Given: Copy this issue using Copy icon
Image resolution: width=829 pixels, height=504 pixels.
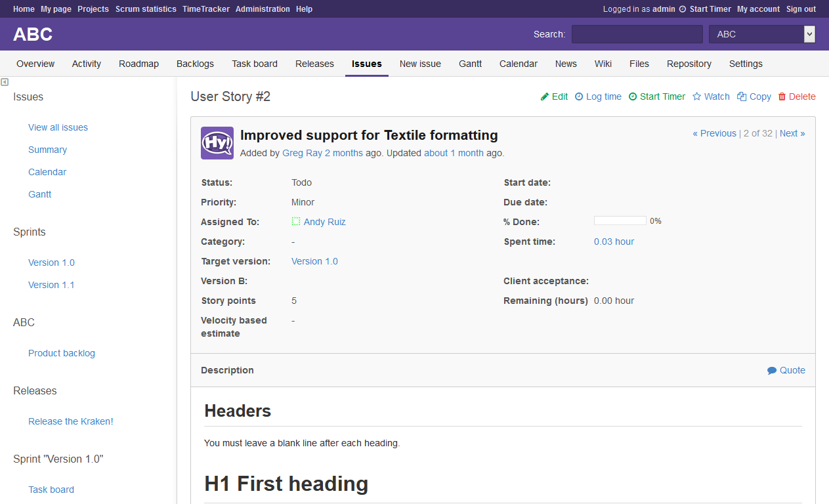Looking at the screenshot, I should pyautogui.click(x=742, y=96).
